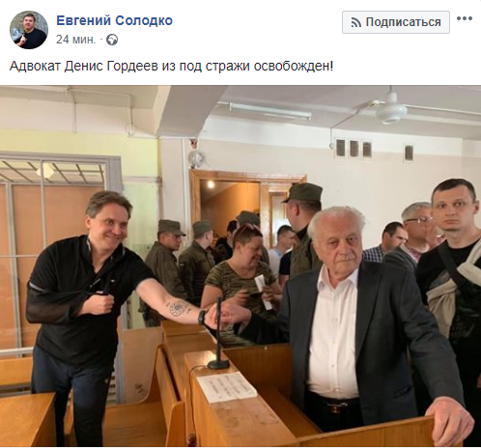Click the paper sign on the wooden desk

click(x=227, y=387)
